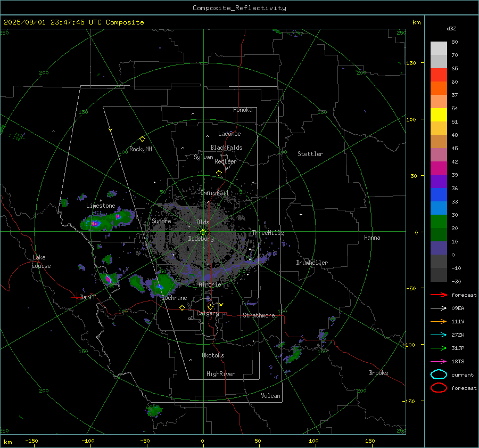The height and width of the screenshot is (448, 479).
Task: Click the green 31JP arrow legend icon
Action: click(x=439, y=348)
